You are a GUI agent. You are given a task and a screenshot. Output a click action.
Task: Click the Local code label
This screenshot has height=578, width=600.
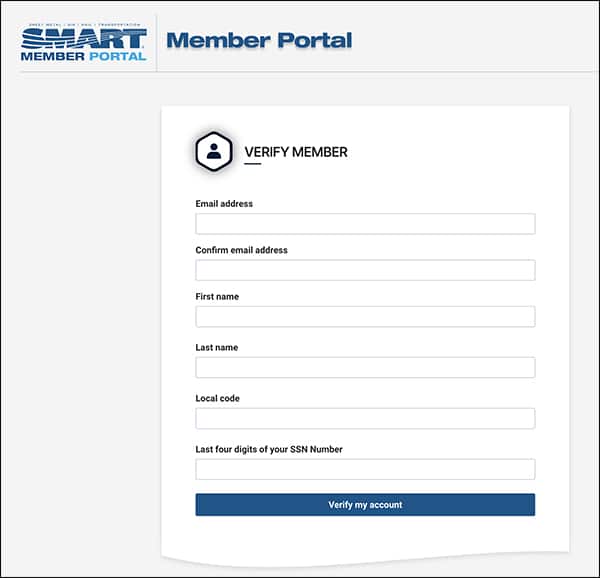pyautogui.click(x=218, y=398)
